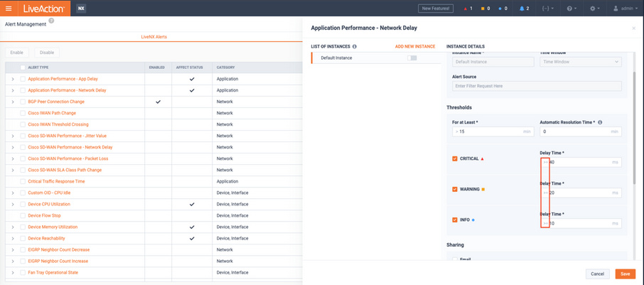Open the hamburger main menu
The width and height of the screenshot is (644, 285).
[9, 9]
